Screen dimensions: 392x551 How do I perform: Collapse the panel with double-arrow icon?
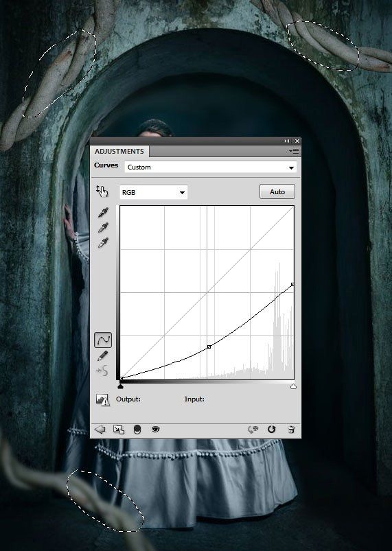[287, 141]
